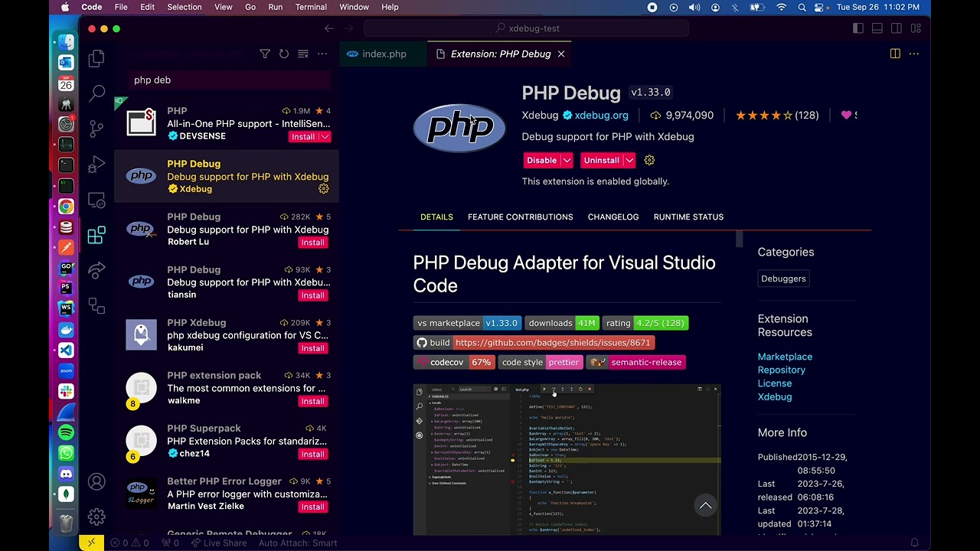The width and height of the screenshot is (980, 551).
Task: Split the editor to the right
Action: [895, 54]
